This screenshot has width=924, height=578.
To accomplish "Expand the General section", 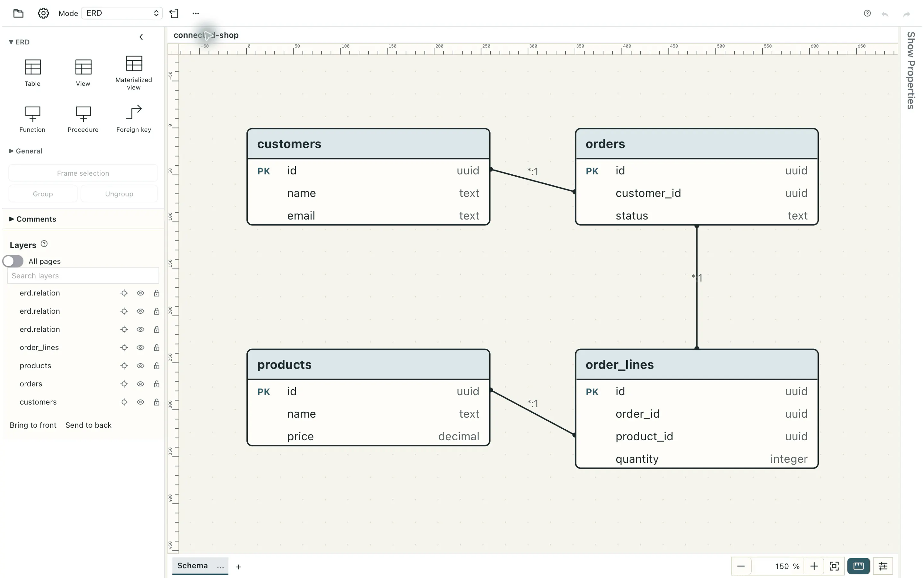I will pos(26,151).
